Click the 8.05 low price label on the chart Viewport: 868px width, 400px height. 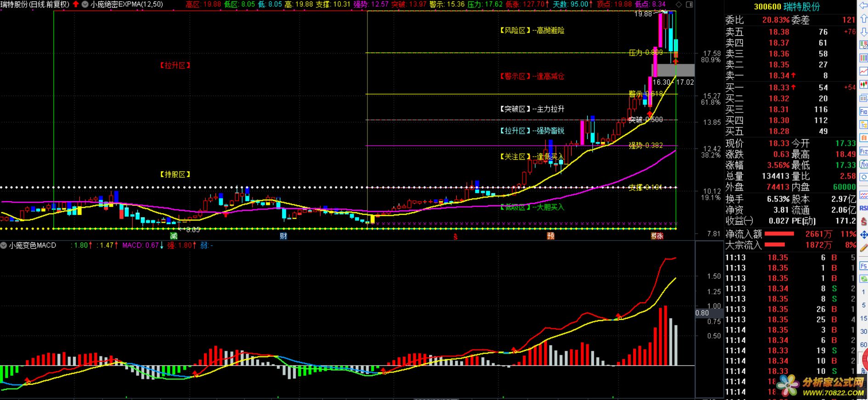193,230
